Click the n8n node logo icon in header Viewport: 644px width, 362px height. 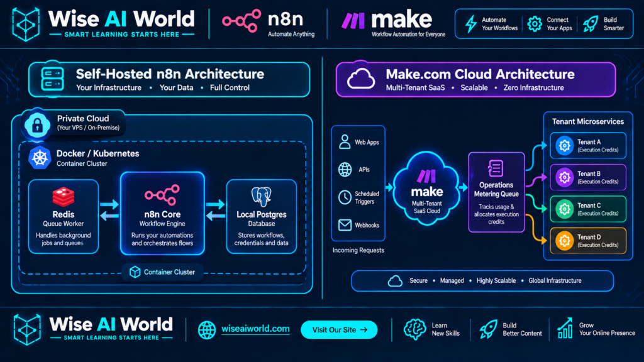point(241,21)
